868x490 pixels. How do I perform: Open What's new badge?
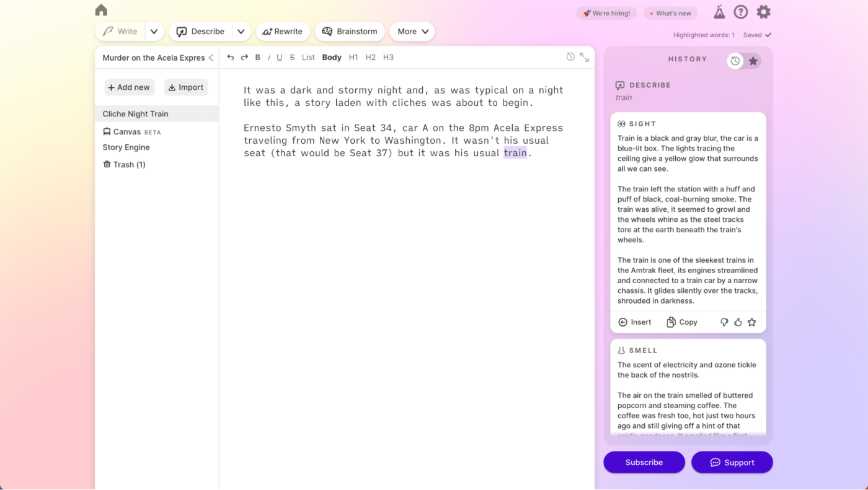pyautogui.click(x=670, y=13)
